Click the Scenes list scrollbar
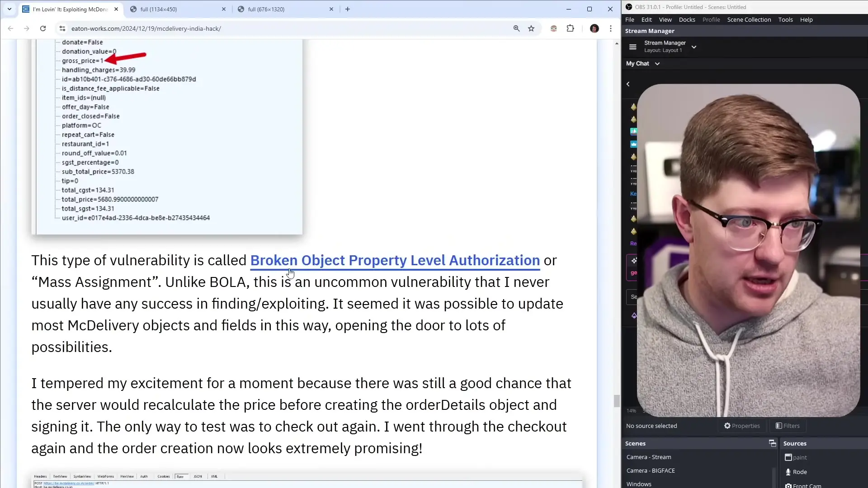The image size is (868, 488). (x=774, y=477)
